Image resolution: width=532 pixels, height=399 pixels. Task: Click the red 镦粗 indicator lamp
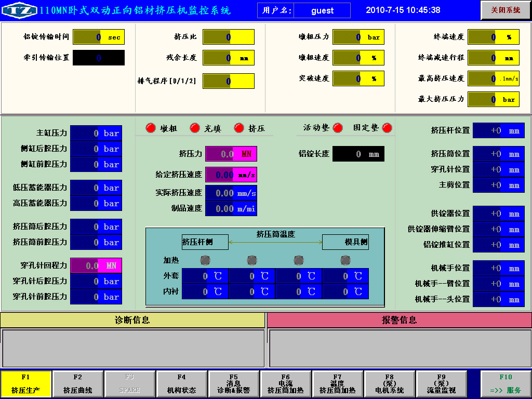pyautogui.click(x=151, y=128)
